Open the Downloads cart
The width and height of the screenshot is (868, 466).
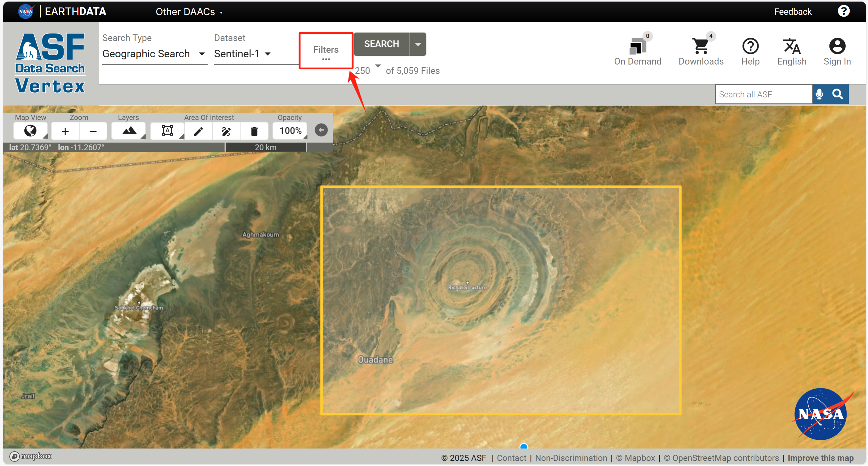pyautogui.click(x=701, y=52)
